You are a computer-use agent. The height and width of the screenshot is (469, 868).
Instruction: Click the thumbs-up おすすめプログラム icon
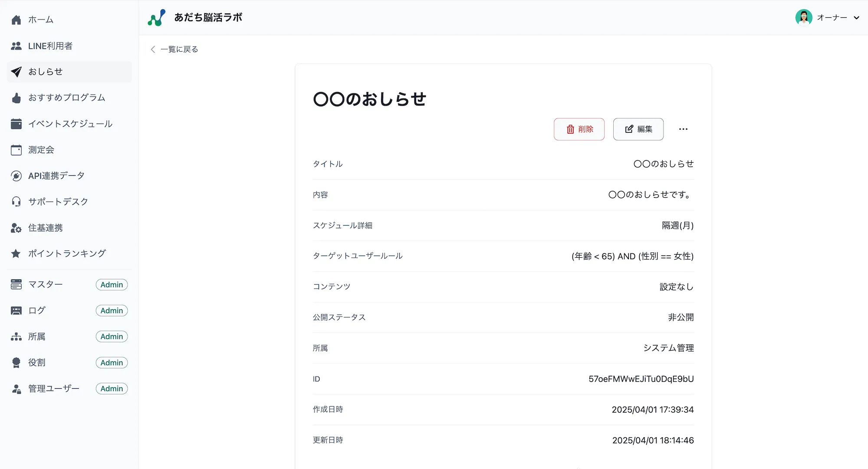point(16,98)
